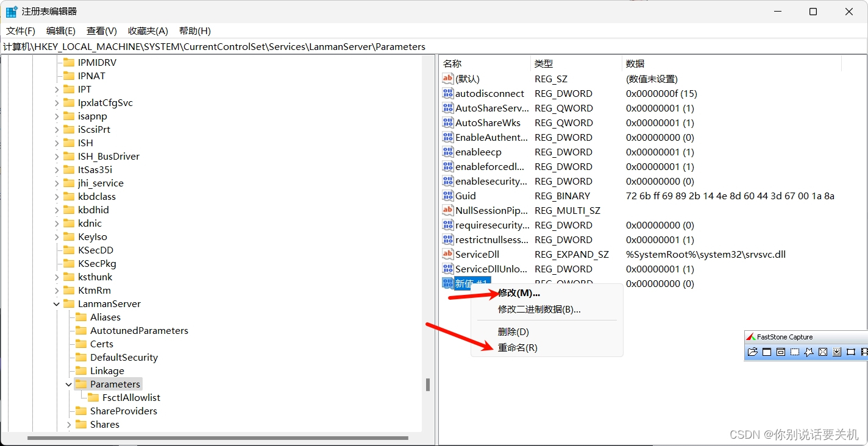Open the 收藏夹(A) menu
The image size is (868, 446).
tap(148, 30)
